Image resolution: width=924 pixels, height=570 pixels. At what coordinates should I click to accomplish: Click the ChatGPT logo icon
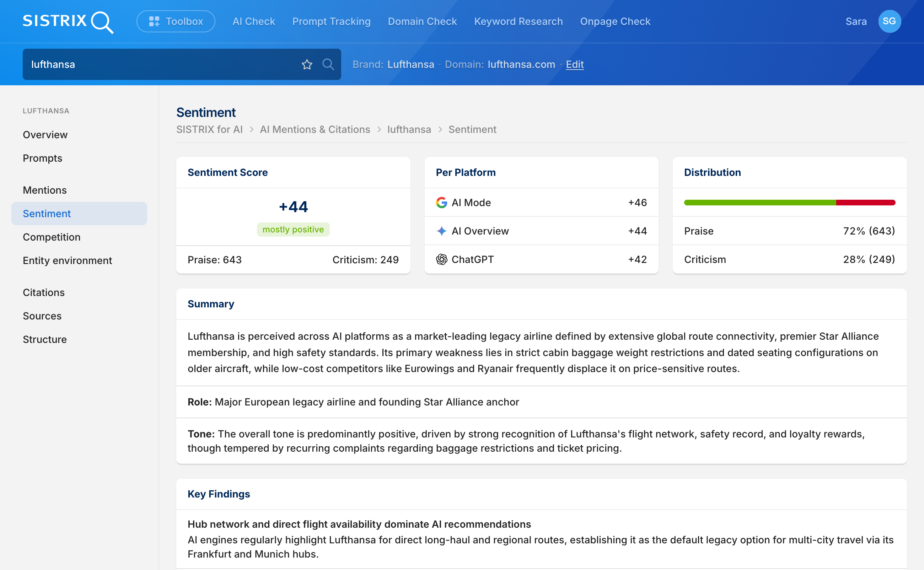click(441, 259)
